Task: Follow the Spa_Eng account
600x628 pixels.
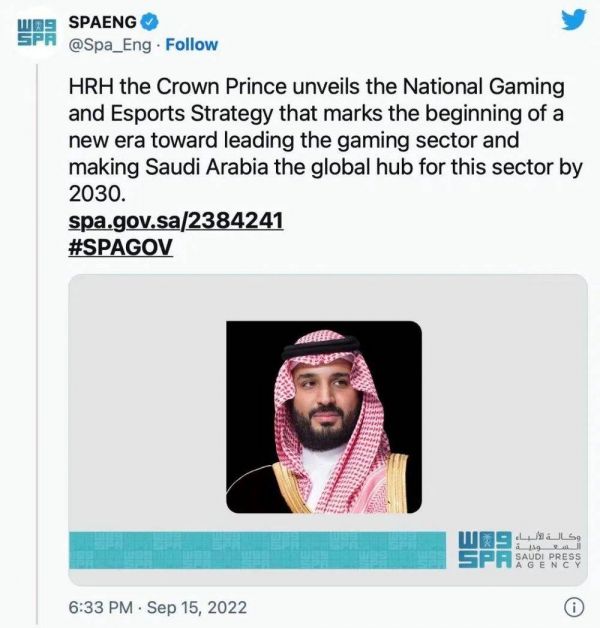Action: pyautogui.click(x=191, y=45)
